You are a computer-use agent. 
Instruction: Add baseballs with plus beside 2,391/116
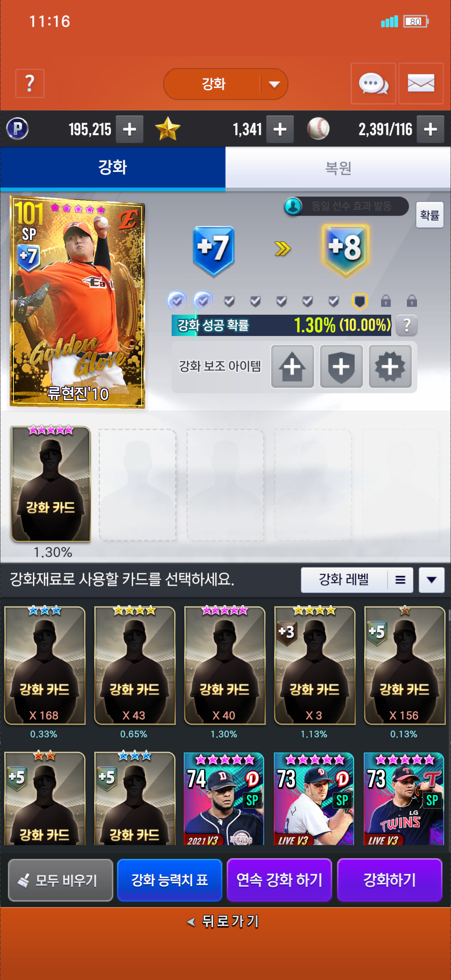pos(430,129)
